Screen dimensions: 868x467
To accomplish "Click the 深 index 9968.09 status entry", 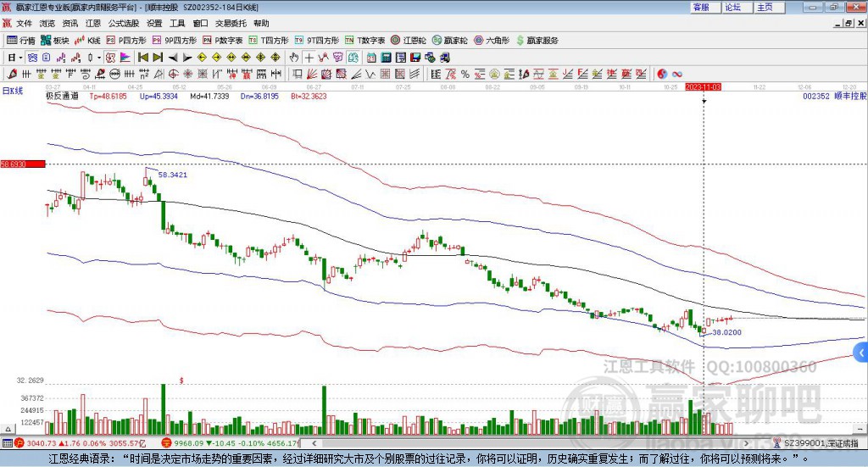I will point(230,443).
